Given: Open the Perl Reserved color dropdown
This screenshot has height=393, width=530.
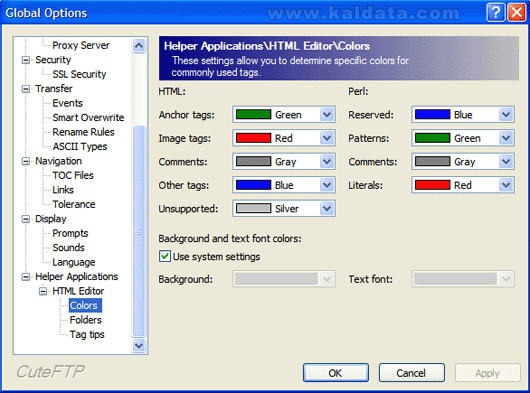Looking at the screenshot, I should [x=506, y=115].
